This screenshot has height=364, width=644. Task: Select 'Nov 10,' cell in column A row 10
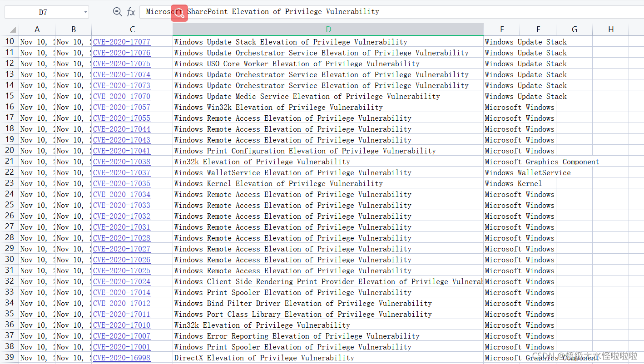(37, 42)
